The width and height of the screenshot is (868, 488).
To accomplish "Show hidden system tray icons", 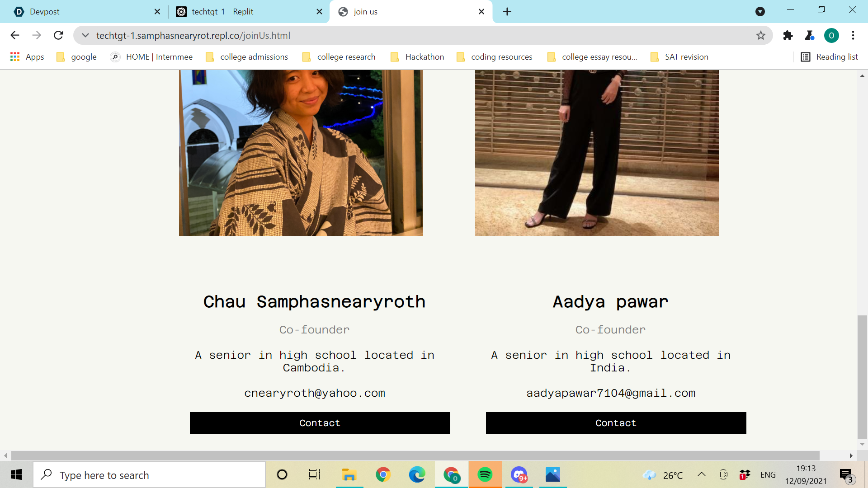I will click(x=701, y=474).
